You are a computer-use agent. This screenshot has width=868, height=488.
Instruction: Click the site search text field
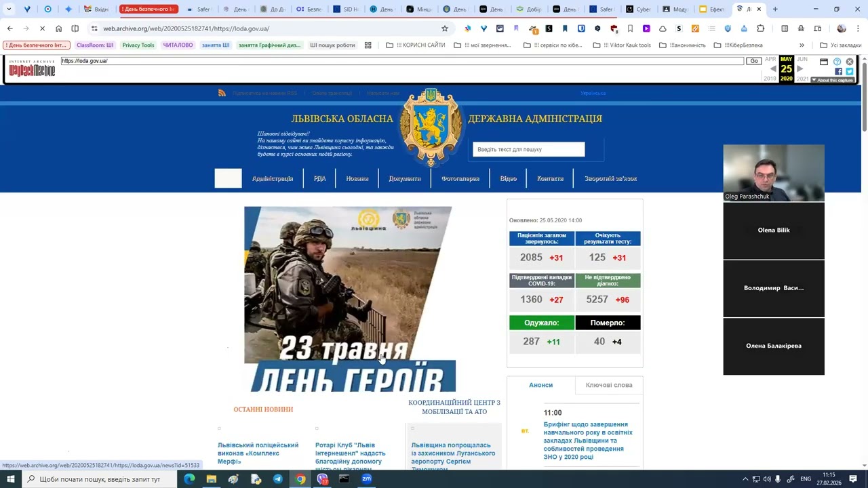tap(529, 149)
